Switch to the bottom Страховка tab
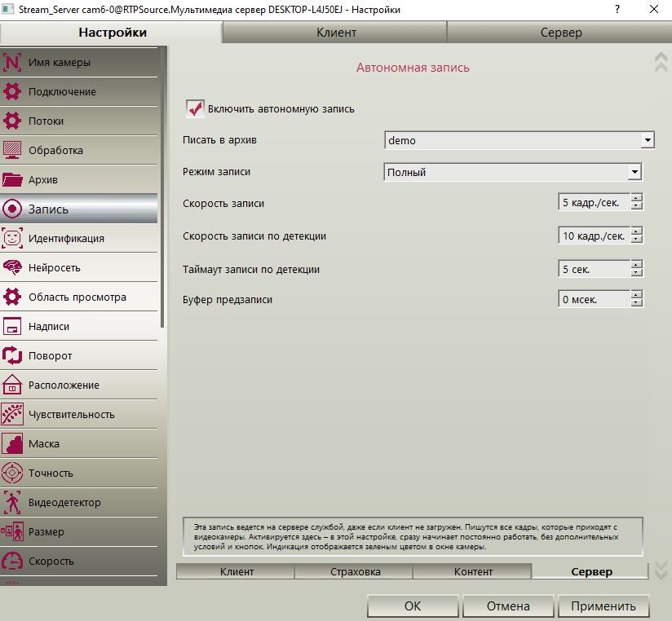The height and width of the screenshot is (621, 672). [355, 572]
